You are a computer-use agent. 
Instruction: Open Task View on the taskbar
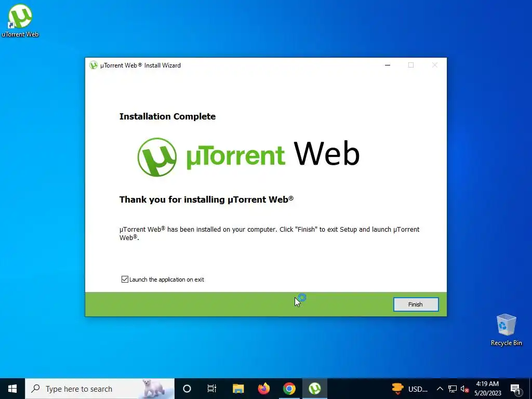pos(212,389)
